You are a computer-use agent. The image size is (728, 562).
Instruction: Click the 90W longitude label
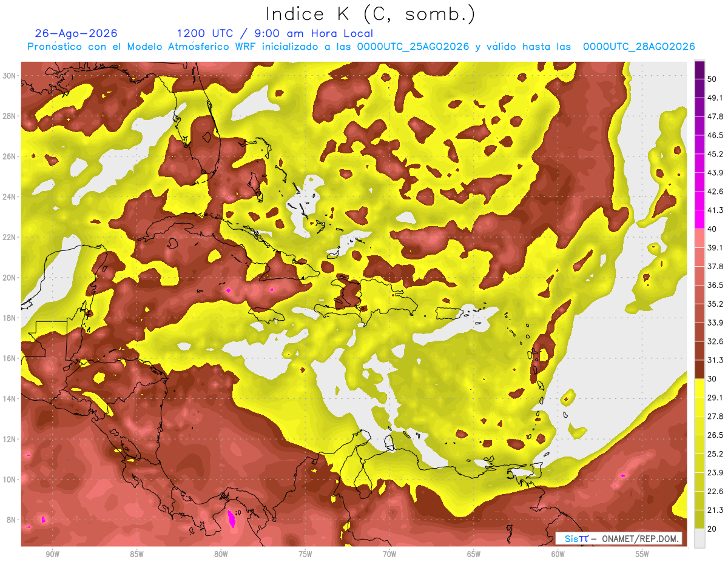point(52,554)
